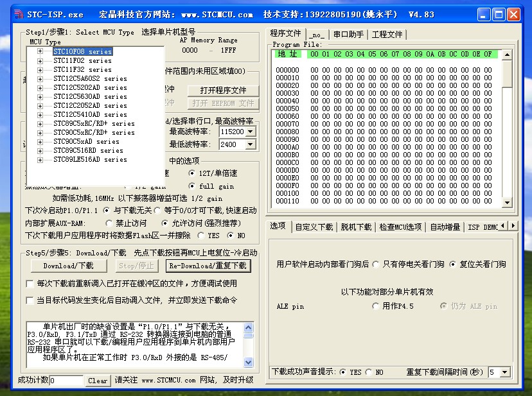Select 禁止访问 for AUX-RAM
The image size is (532, 396).
(109, 223)
